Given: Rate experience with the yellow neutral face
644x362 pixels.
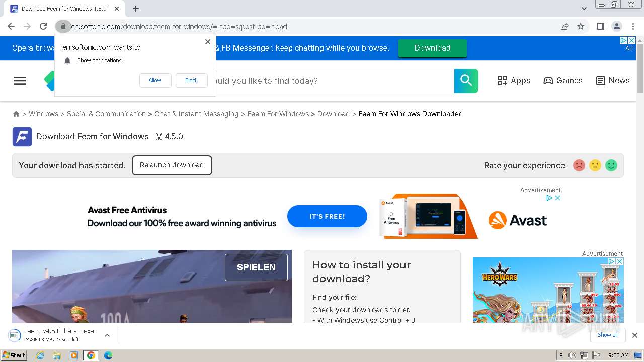Looking at the screenshot, I should point(595,165).
